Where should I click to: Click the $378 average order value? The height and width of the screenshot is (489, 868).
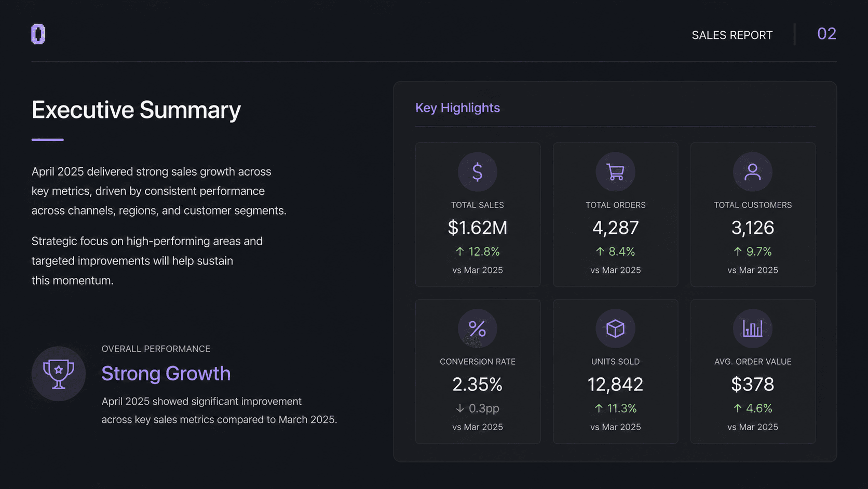tap(753, 385)
